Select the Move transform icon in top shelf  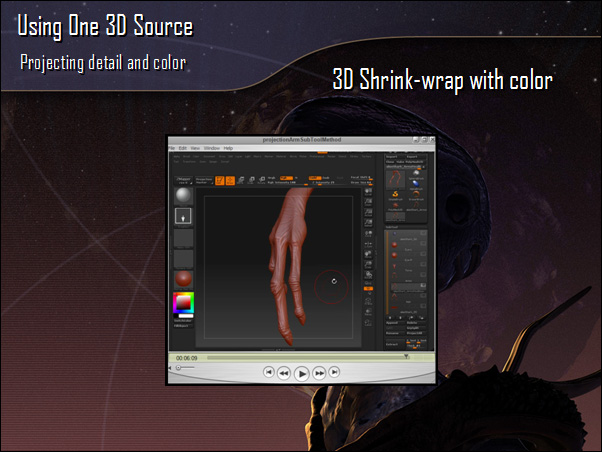click(x=241, y=180)
